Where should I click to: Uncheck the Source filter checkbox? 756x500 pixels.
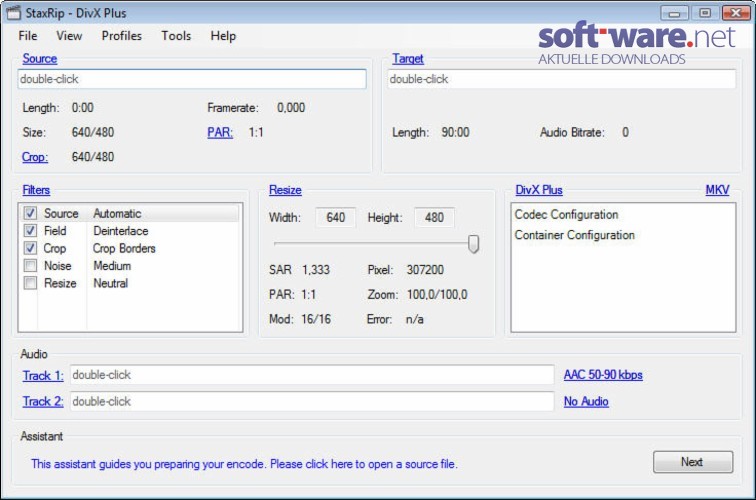(30, 213)
